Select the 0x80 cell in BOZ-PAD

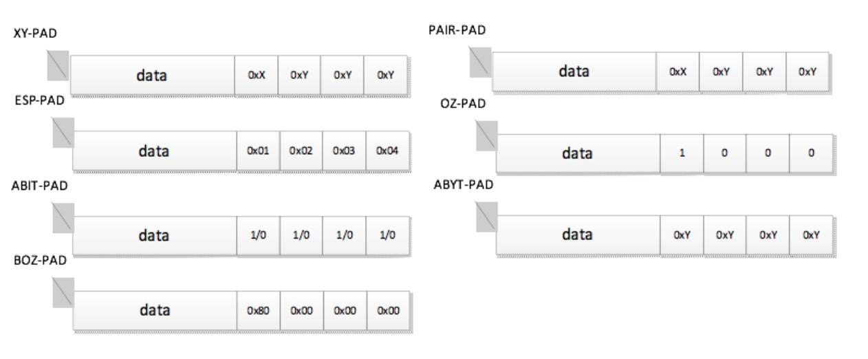(x=258, y=310)
